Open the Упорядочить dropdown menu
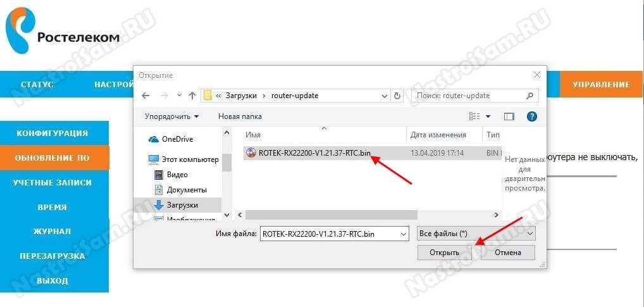 (171, 116)
